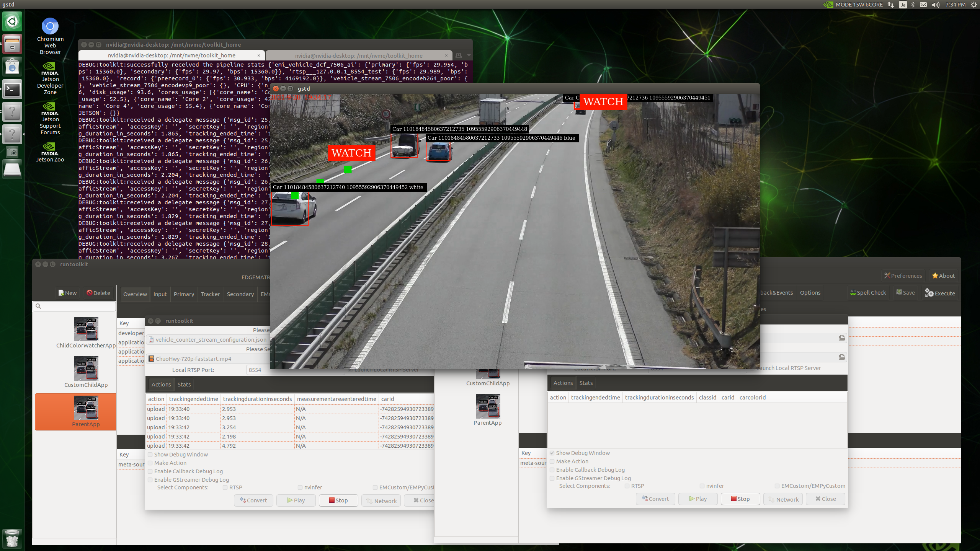This screenshot has height=551, width=980.
Task: Click the measurementareaenteredtime column header
Action: click(x=336, y=399)
